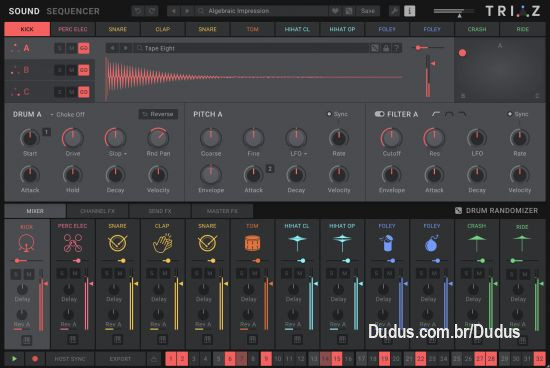Open the Send FX tab
This screenshot has width=550, height=368.
160,211
